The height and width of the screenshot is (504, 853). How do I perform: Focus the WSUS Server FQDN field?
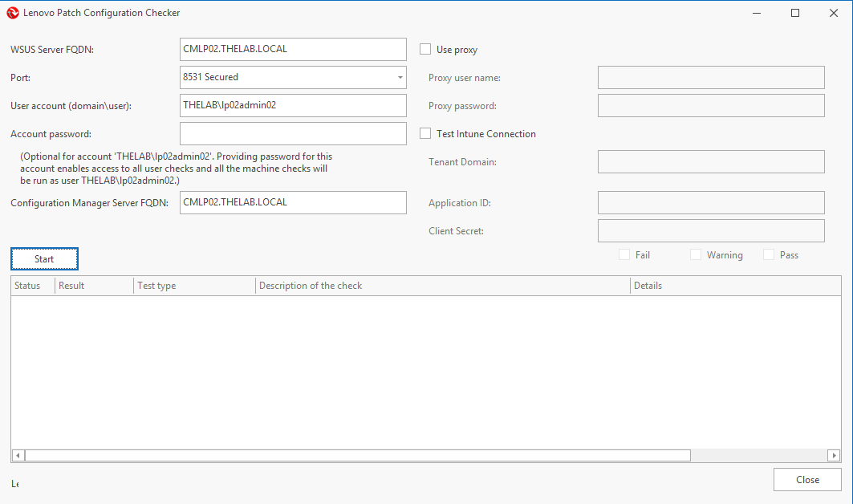coord(293,49)
